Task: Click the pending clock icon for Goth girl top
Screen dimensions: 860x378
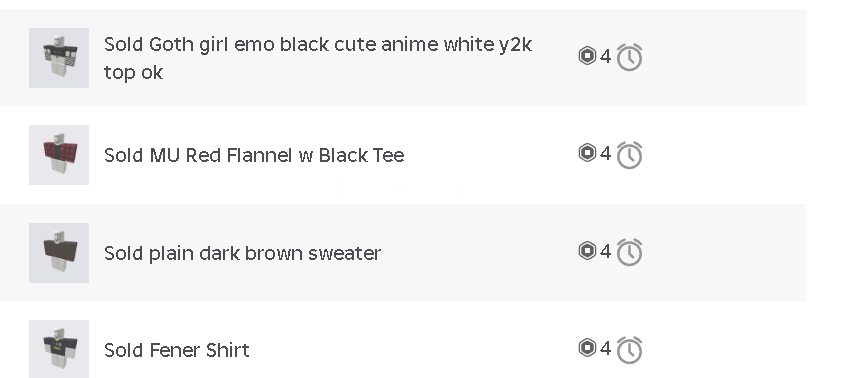Action: [x=629, y=57]
